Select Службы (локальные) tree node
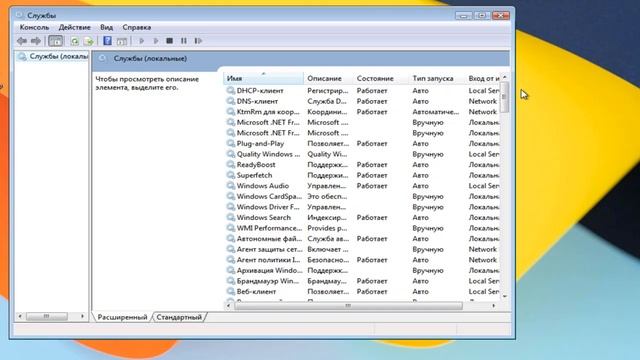The image size is (640, 360). pos(53,56)
